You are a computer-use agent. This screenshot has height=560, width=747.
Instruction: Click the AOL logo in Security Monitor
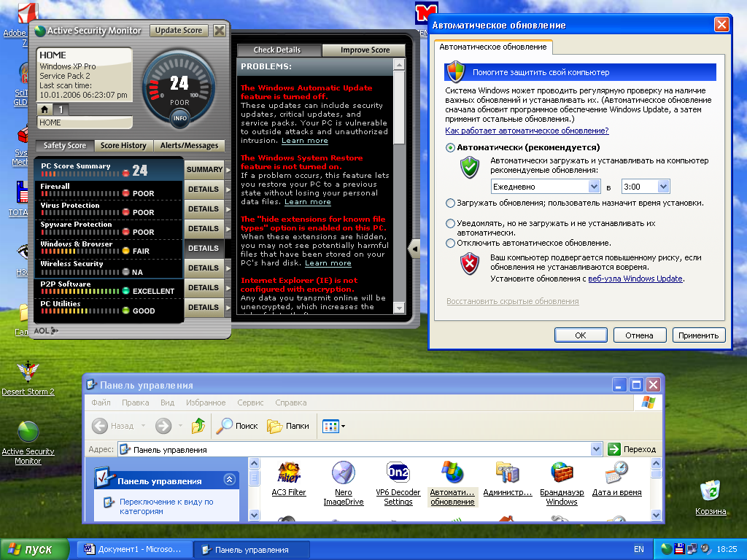46,330
